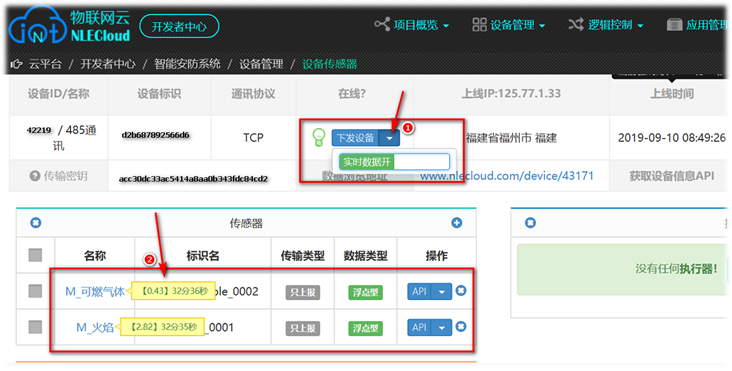Viewport: 732px width, 371px height.
Task: Expand the dropdown arrow beside 下发设备
Action: pyautogui.click(x=389, y=138)
